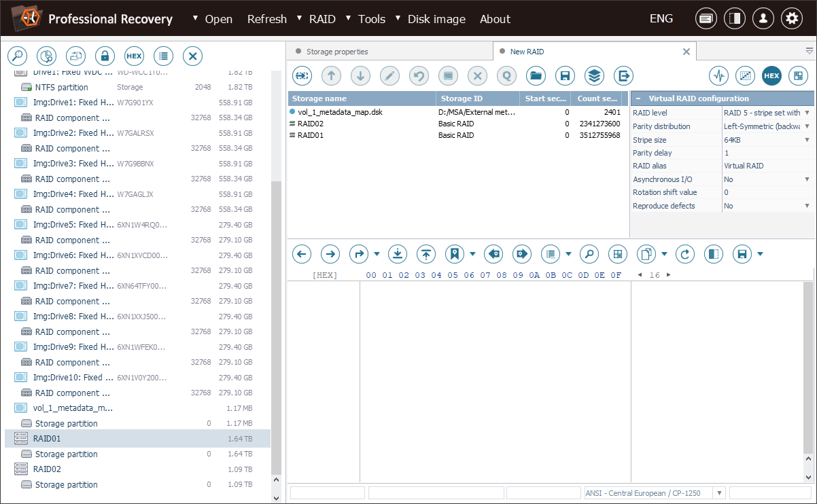The image size is (817, 504).
Task: Click the user account icon in header
Action: [763, 19]
